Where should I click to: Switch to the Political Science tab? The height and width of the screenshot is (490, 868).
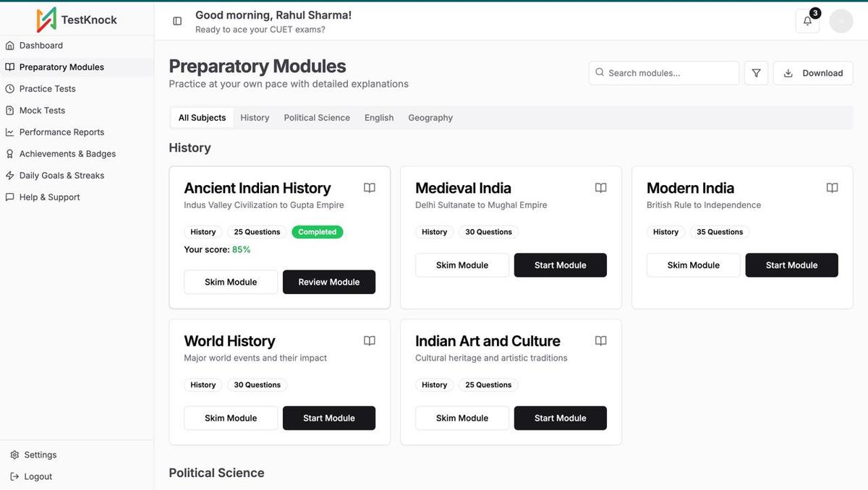tap(316, 117)
